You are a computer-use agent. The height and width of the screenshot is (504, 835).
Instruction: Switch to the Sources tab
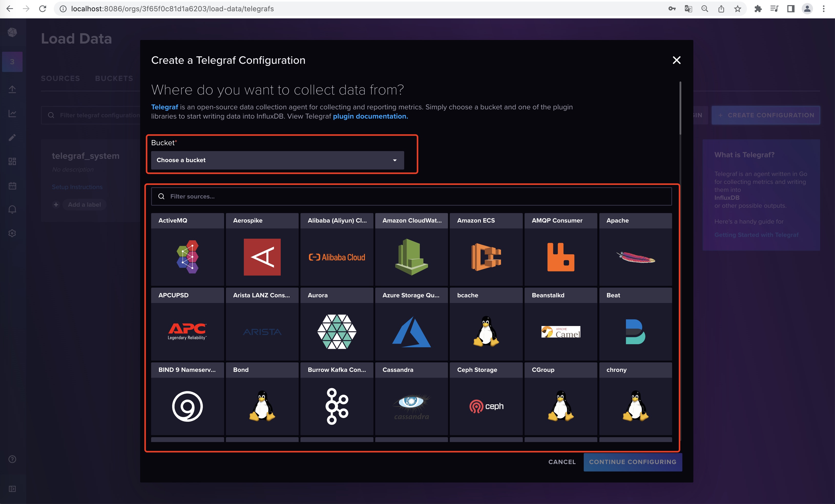coord(60,78)
